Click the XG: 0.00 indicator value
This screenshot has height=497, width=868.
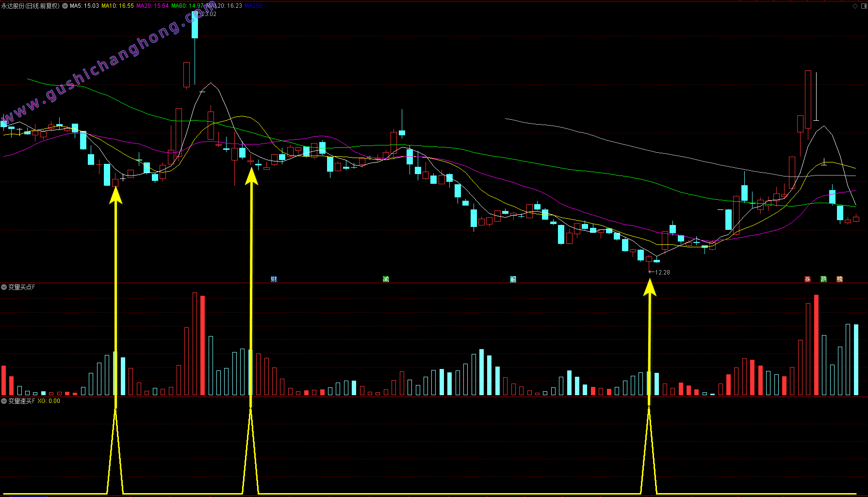[x=49, y=401]
